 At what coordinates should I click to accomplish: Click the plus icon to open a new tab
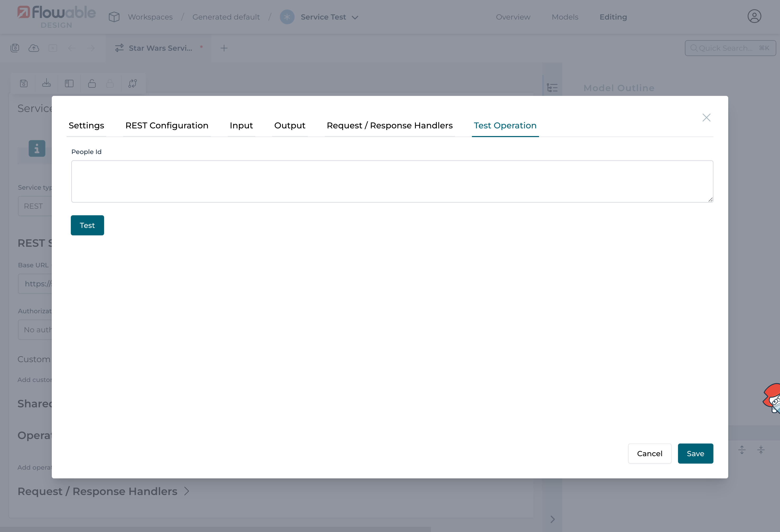(224, 48)
